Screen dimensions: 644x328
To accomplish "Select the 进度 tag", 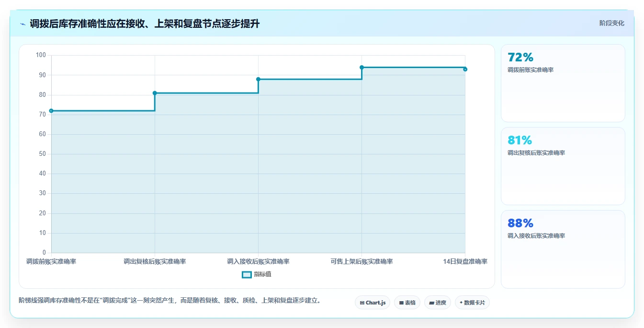I will [438, 303].
